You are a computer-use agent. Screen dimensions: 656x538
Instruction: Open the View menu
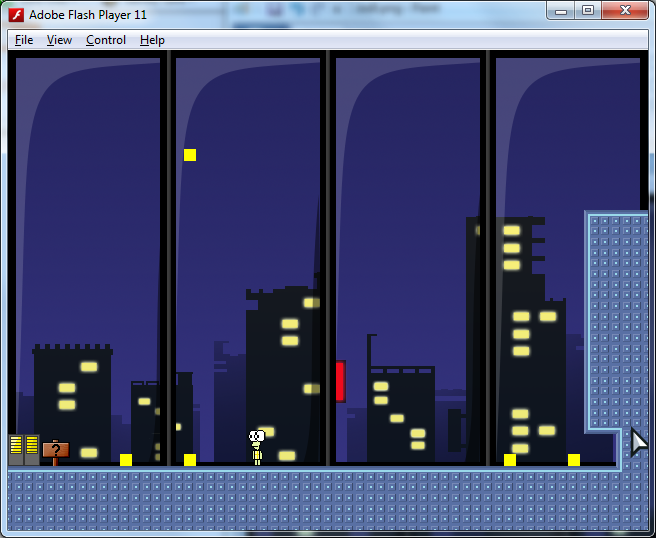click(x=59, y=40)
